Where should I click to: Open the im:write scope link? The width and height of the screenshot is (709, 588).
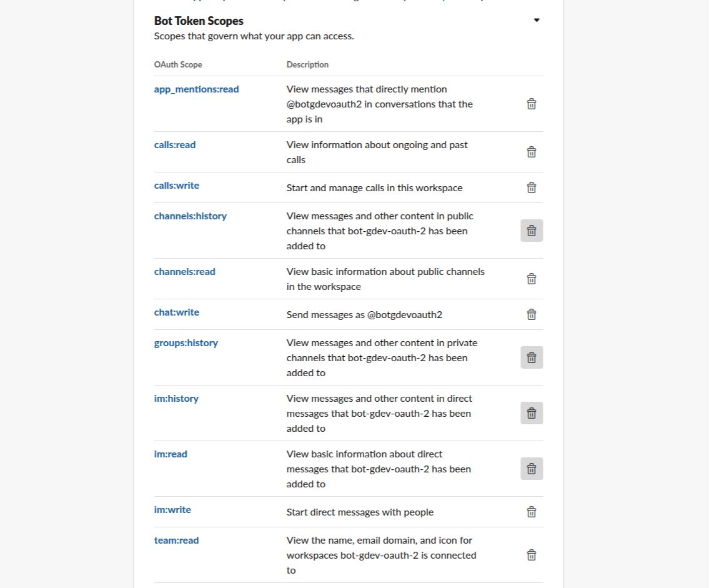click(172, 510)
